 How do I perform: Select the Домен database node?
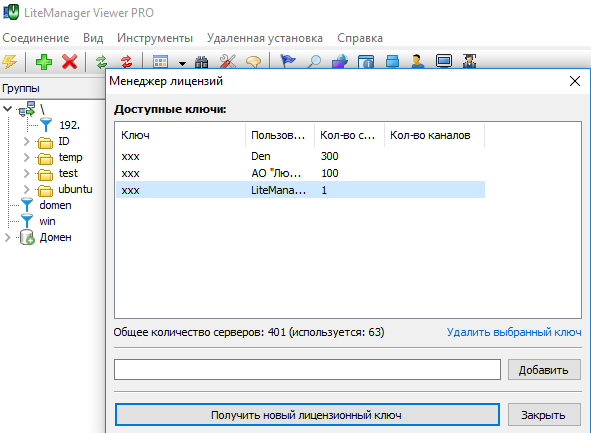click(56, 237)
